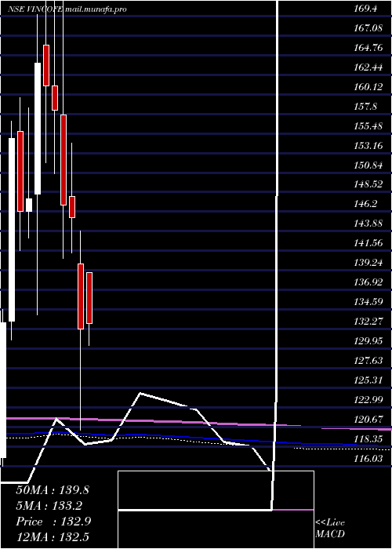Click the 129.95 price axis label
The image size is (392, 549).
[368, 341]
